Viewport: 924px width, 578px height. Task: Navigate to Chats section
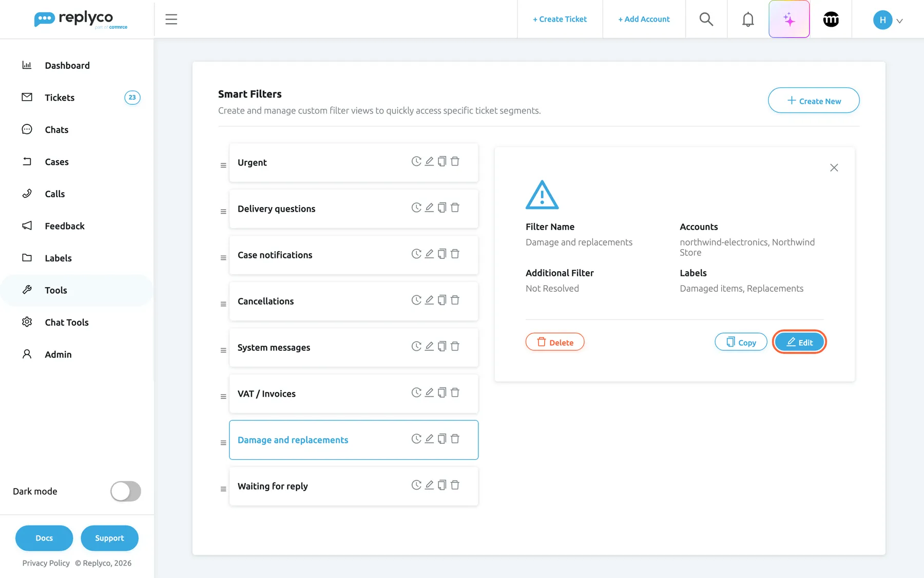click(x=56, y=130)
